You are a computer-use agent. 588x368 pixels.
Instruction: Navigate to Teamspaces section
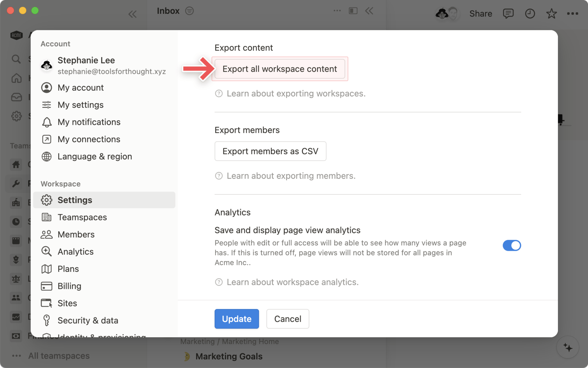[x=82, y=217]
